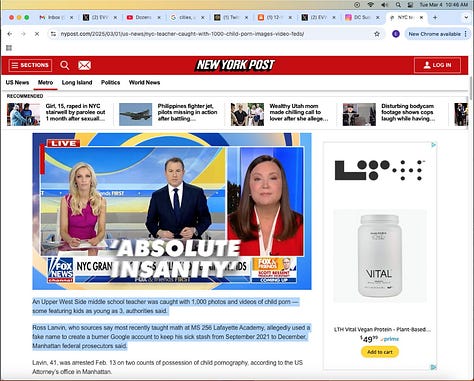Click the browser forward arrow
This screenshot has height=381, width=474.
pyautogui.click(x=23, y=34)
